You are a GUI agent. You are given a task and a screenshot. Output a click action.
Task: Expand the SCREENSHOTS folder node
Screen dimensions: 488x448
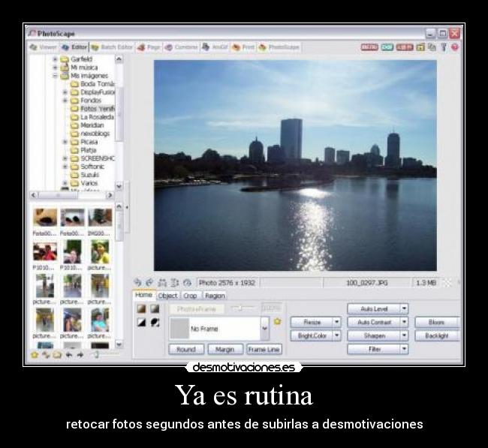65,158
